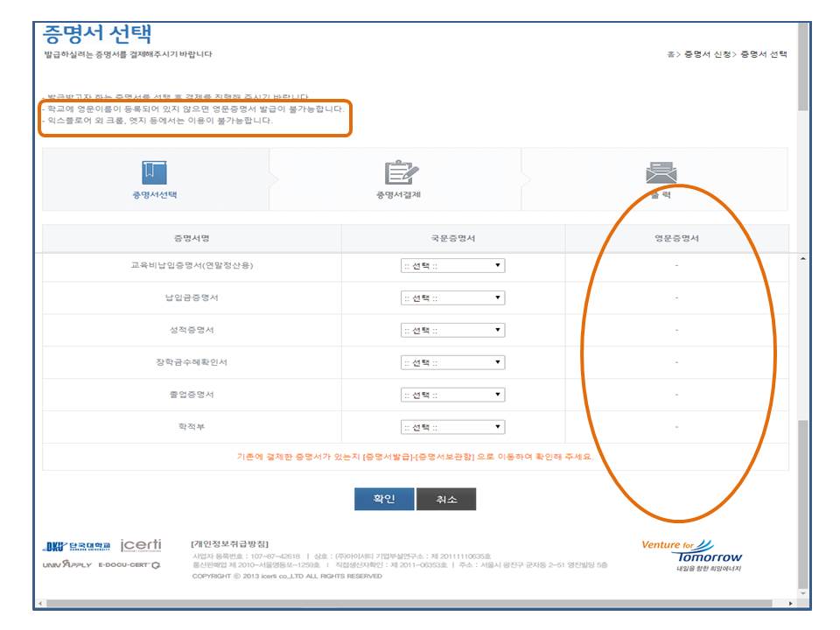Click the UNIV APPLY logo
The image size is (840, 630).
tap(66, 564)
